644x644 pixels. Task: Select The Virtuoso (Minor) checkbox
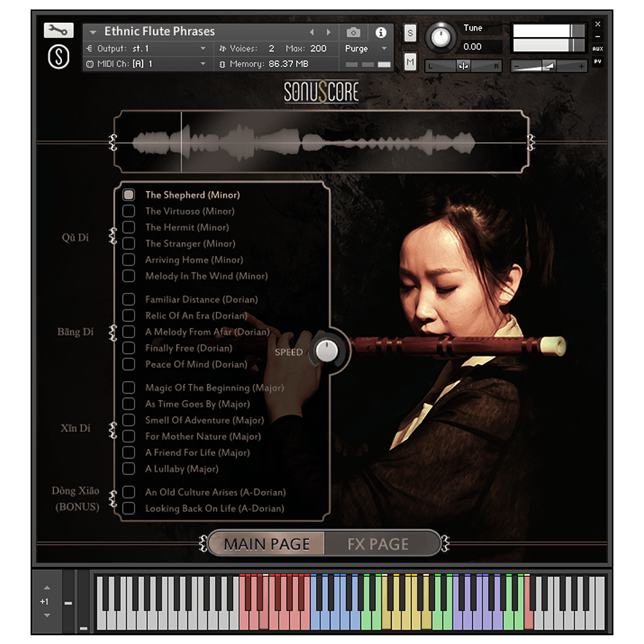(128, 211)
